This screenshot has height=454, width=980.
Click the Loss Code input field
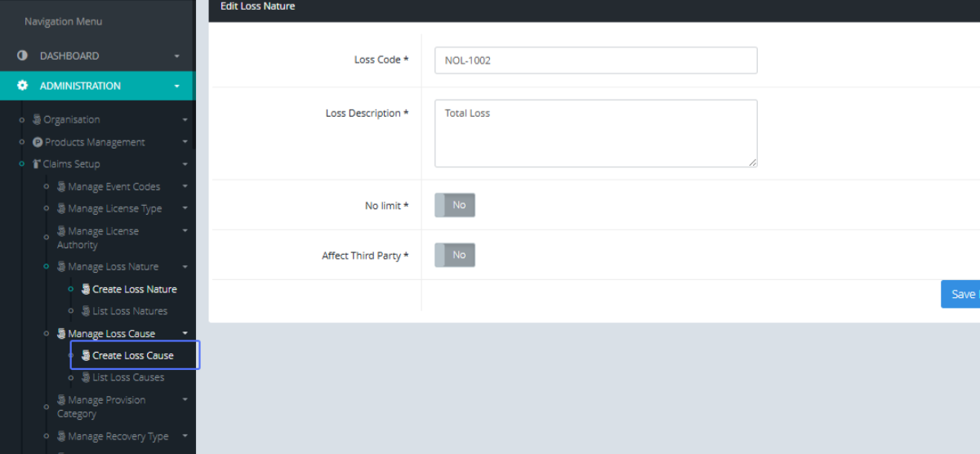[x=595, y=60]
